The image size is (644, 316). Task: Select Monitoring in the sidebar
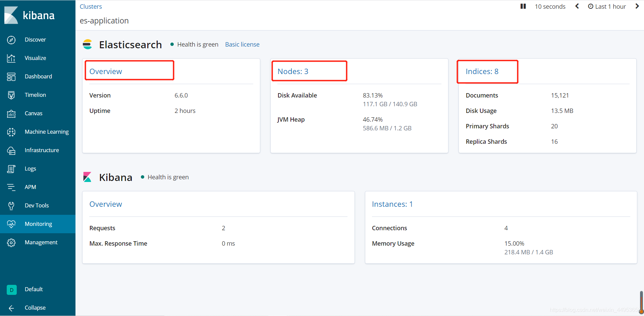[38, 224]
